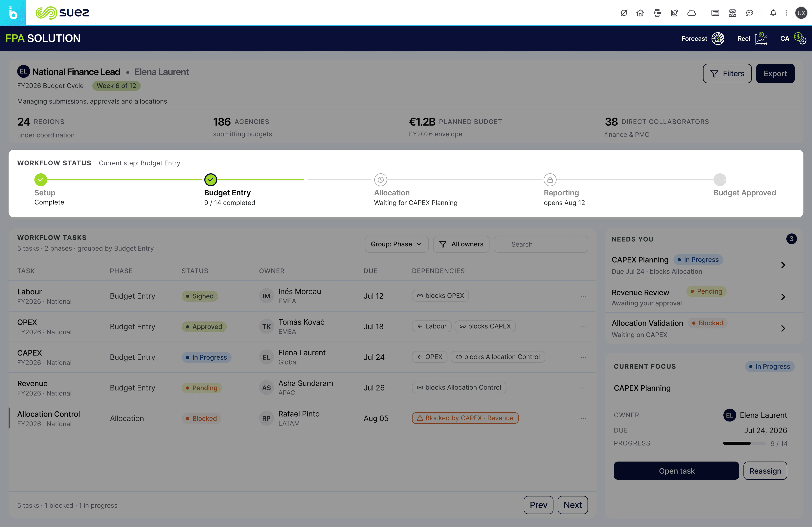
Task: Open the Gantt chart icon
Action: pos(657,13)
